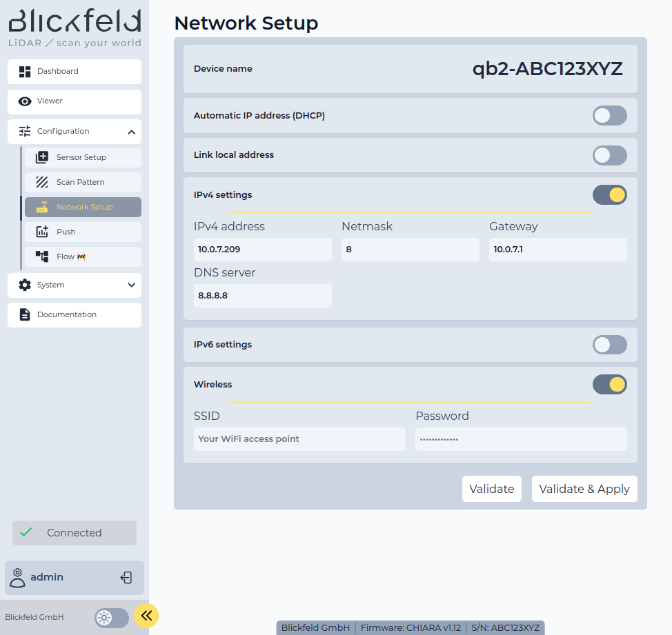Log out using the logout icon
The height and width of the screenshot is (635, 672).
(126, 577)
